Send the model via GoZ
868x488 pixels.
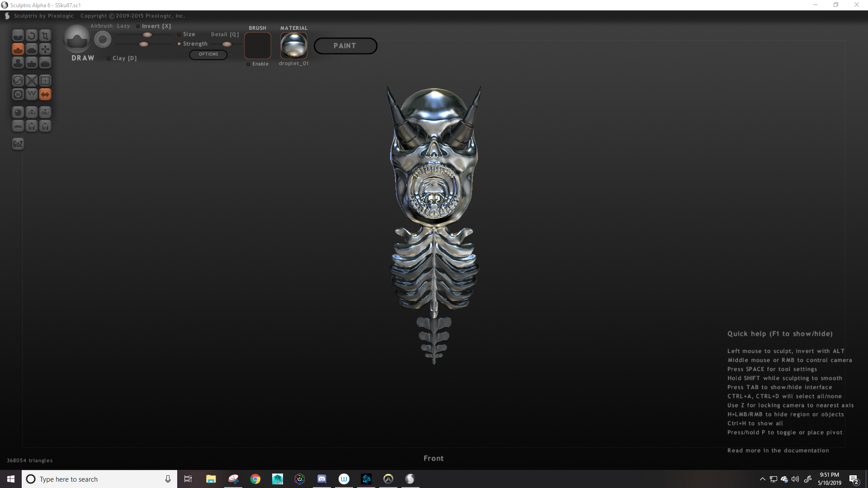(18, 144)
